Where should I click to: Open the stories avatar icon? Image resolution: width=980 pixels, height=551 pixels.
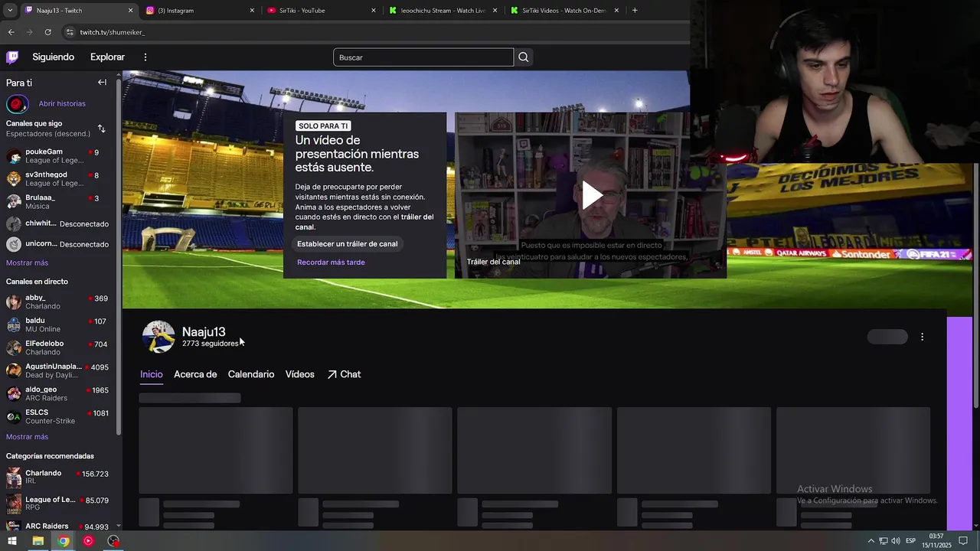pyautogui.click(x=17, y=103)
